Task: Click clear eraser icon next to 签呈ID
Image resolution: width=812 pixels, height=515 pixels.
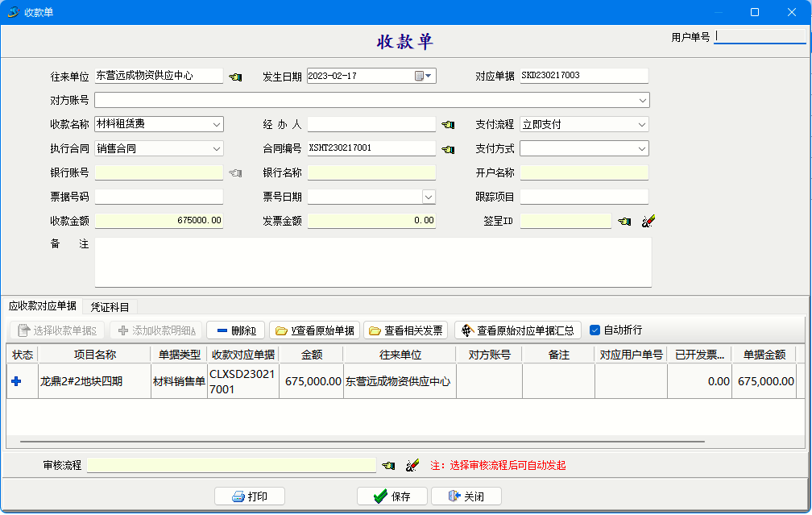Action: (648, 221)
